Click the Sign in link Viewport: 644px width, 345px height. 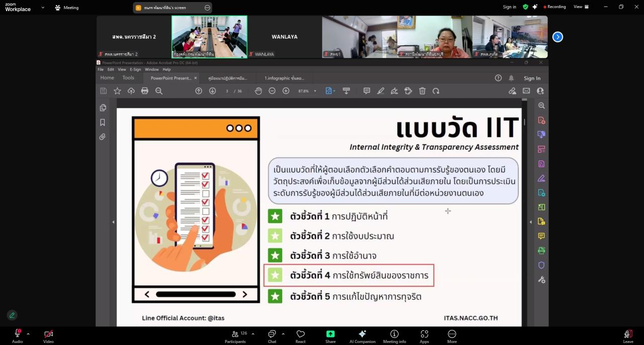point(509,7)
